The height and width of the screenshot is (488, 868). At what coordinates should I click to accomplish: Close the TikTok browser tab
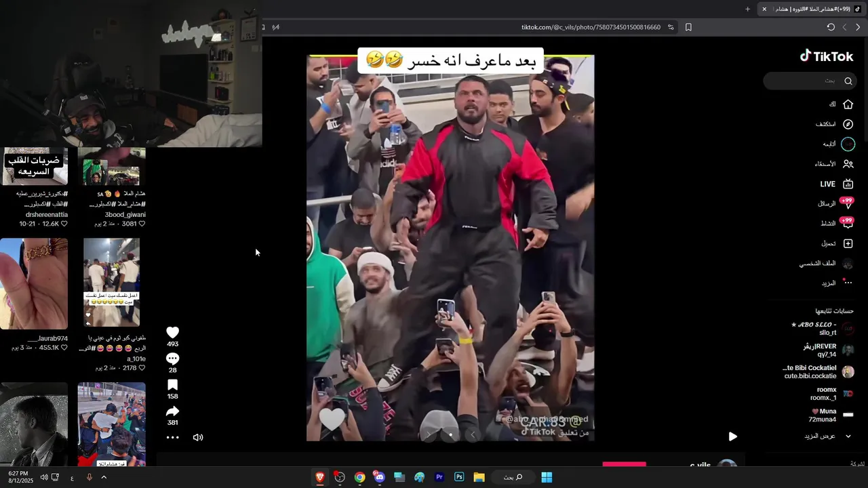click(x=764, y=9)
